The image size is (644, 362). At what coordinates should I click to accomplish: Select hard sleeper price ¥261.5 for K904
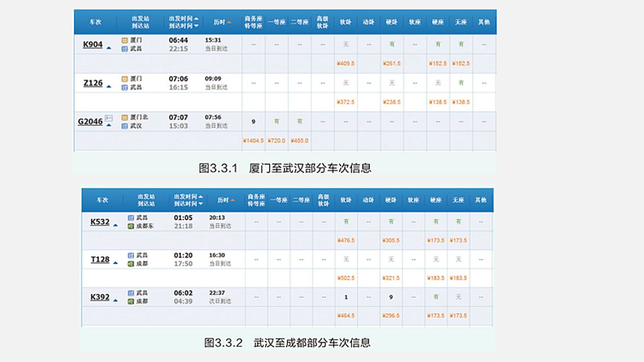pyautogui.click(x=392, y=63)
